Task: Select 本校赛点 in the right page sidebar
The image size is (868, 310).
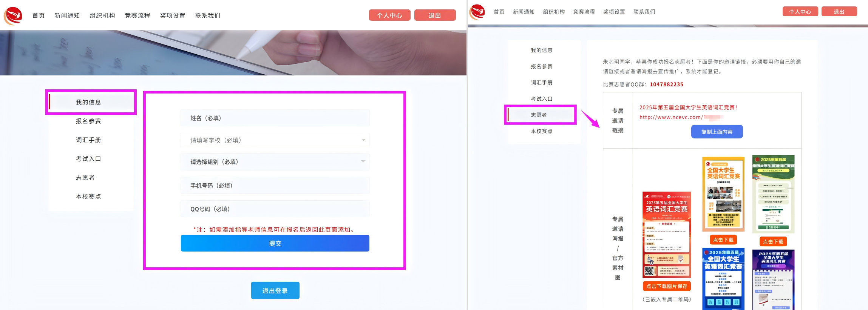Action: pyautogui.click(x=541, y=131)
